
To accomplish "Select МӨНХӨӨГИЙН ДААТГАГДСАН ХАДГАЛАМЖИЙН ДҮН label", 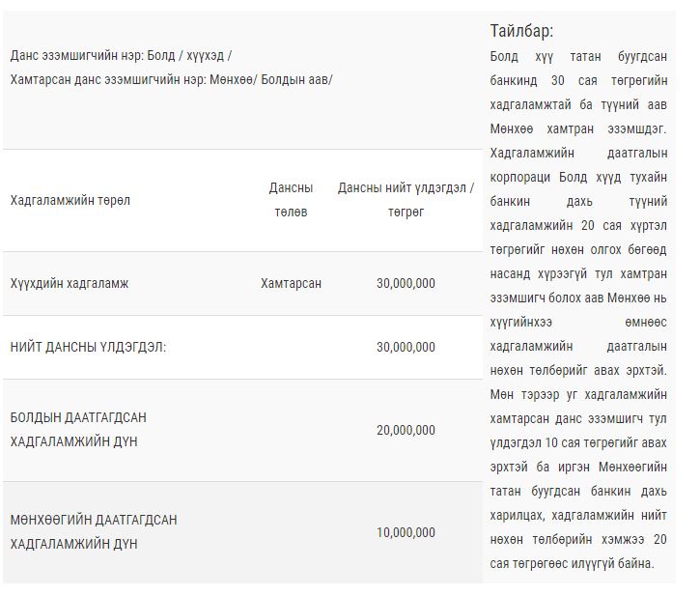I will point(94,531).
